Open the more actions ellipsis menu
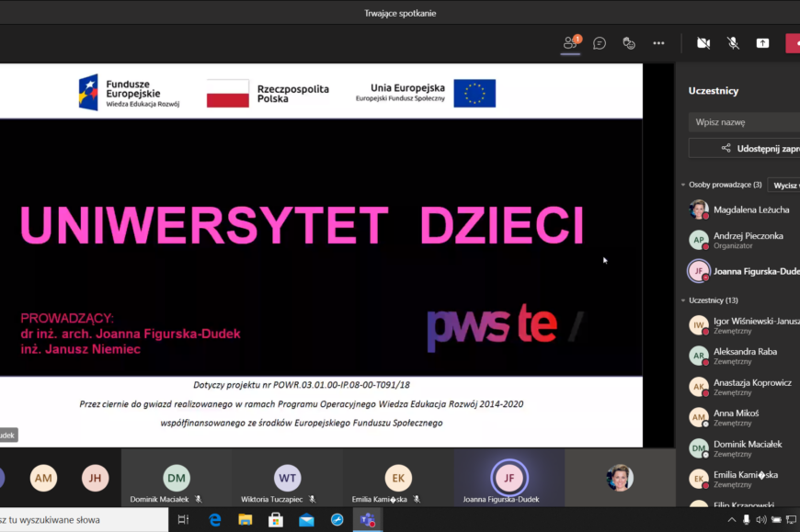The height and width of the screenshot is (532, 800). point(658,43)
